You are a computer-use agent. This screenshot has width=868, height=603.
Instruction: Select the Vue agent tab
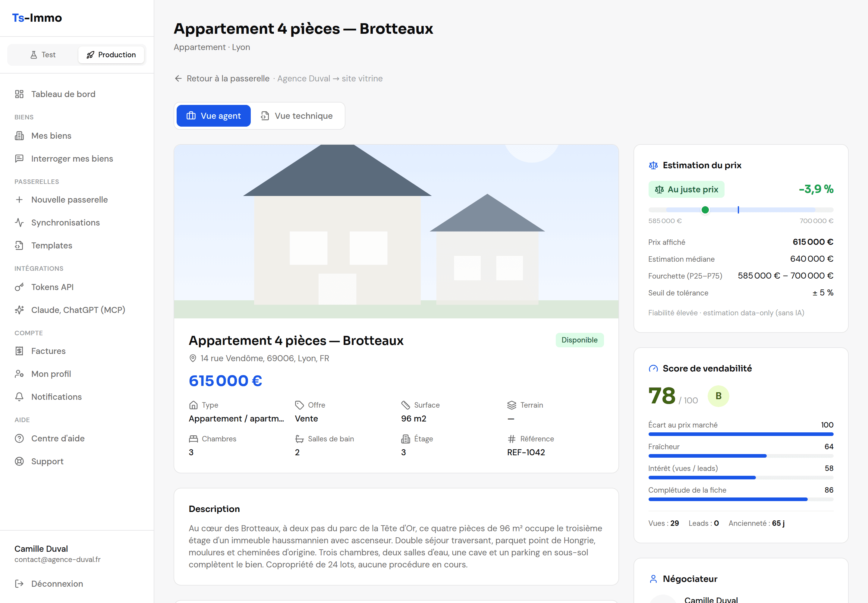tap(213, 115)
